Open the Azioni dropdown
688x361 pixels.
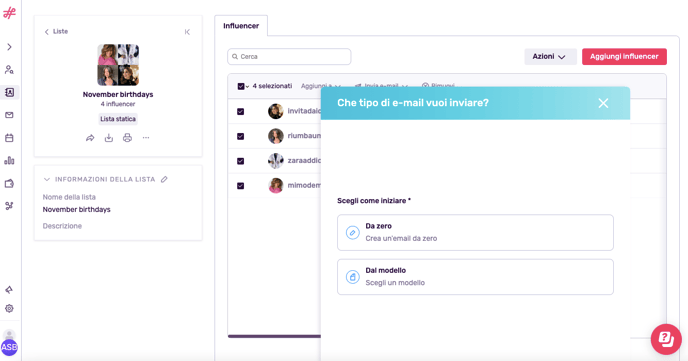(550, 57)
